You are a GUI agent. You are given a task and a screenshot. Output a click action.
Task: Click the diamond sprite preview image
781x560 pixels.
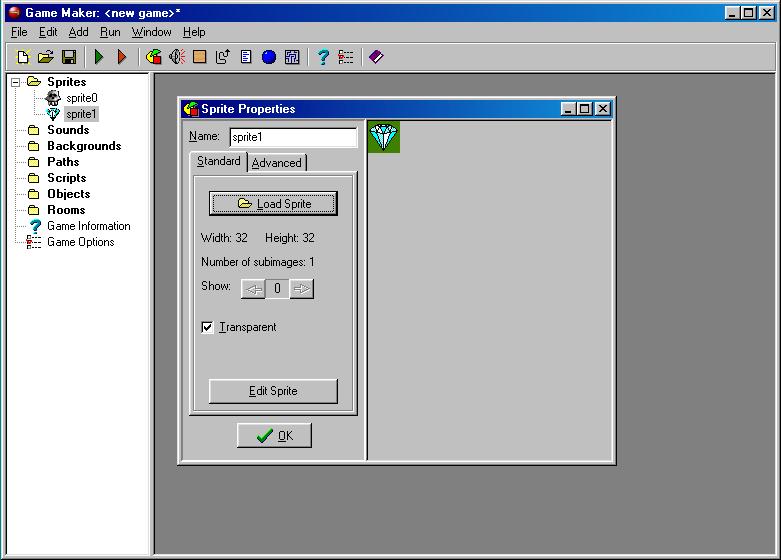click(384, 138)
